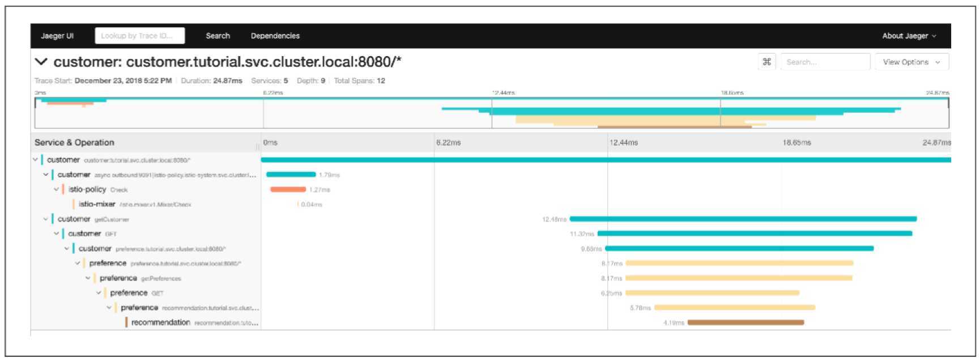Open the Search page in navbar
The height and width of the screenshot is (362, 980).
point(218,36)
